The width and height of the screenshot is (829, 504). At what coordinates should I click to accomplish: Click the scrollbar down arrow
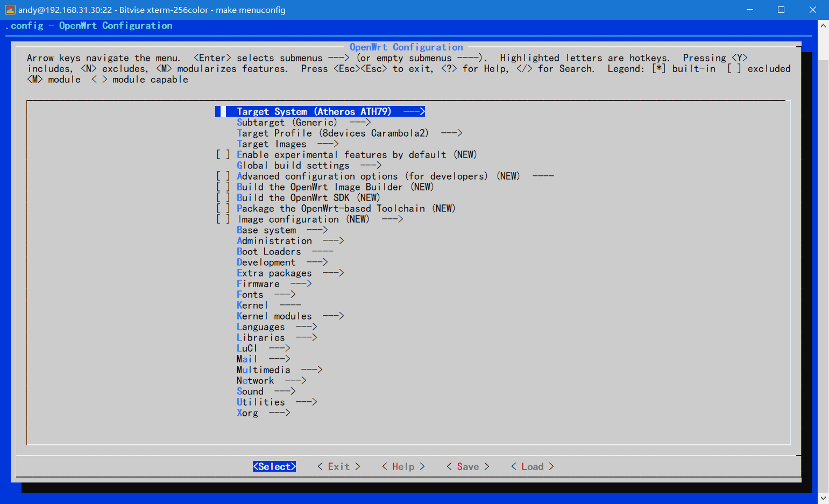coord(823,498)
